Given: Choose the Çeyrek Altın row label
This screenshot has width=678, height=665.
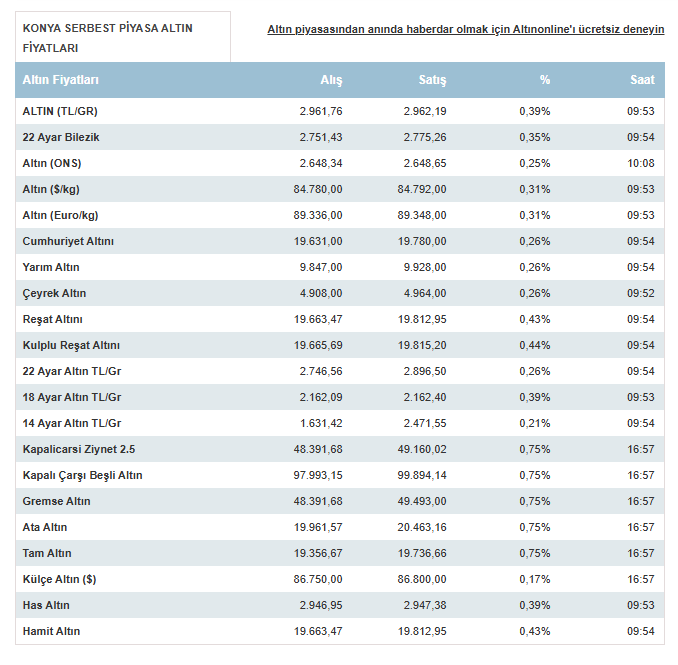Looking at the screenshot, I should pyautogui.click(x=54, y=294).
